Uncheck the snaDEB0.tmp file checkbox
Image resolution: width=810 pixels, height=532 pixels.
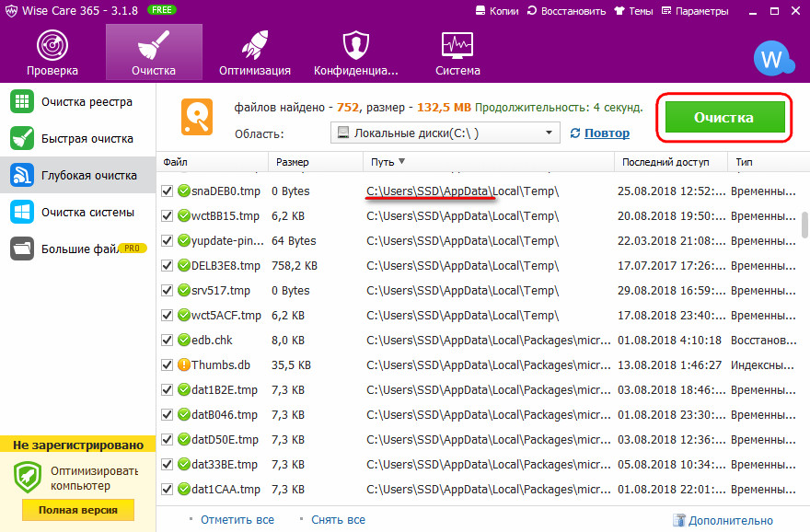[x=168, y=191]
